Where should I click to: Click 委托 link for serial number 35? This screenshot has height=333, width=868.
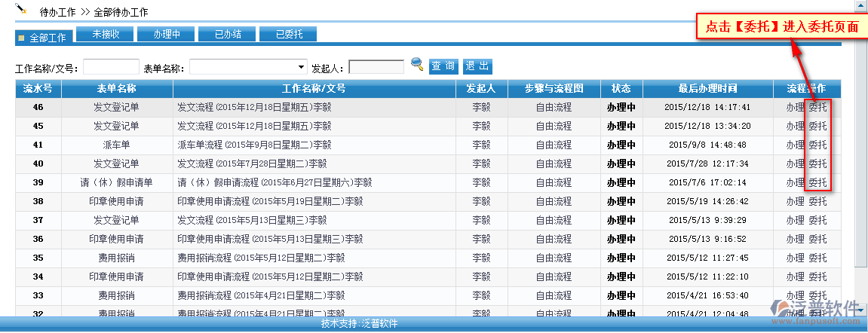(817, 258)
